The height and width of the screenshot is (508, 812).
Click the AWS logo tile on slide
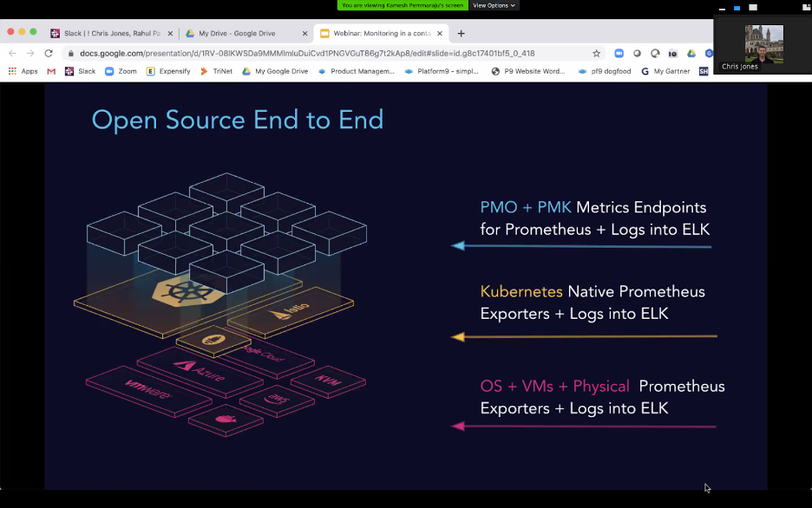click(x=277, y=401)
